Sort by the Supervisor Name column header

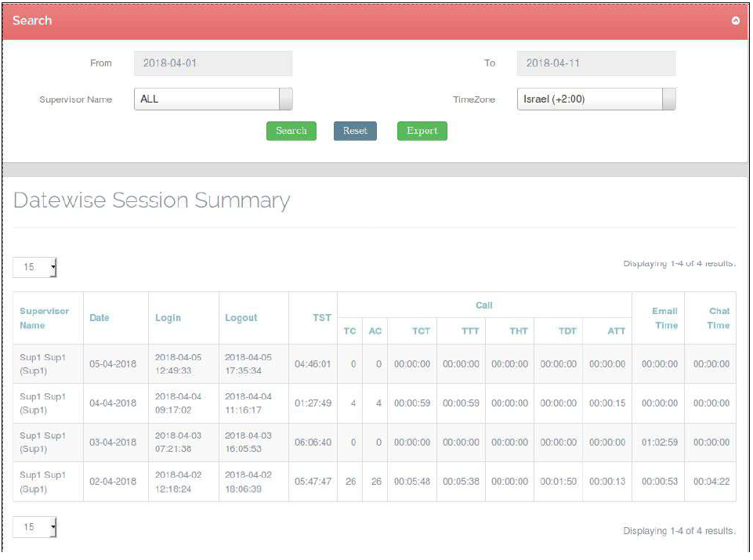tap(45, 318)
